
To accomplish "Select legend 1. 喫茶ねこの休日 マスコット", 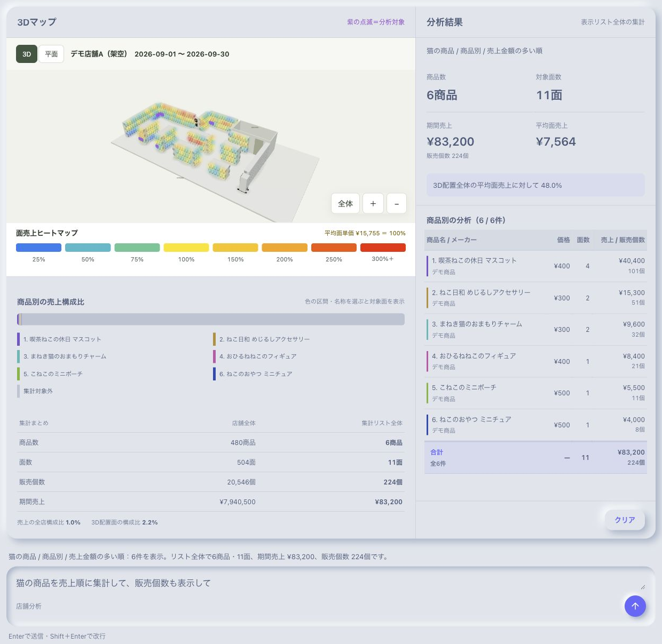I will [x=59, y=339].
